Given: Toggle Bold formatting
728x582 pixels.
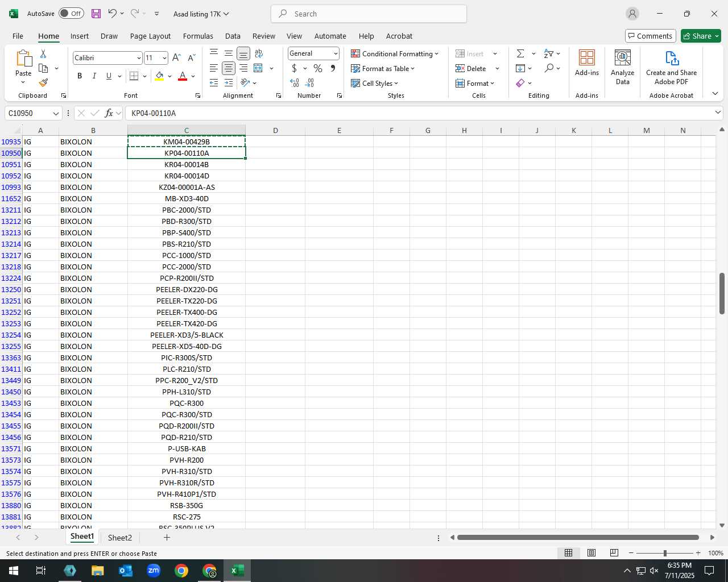Looking at the screenshot, I should click(80, 76).
